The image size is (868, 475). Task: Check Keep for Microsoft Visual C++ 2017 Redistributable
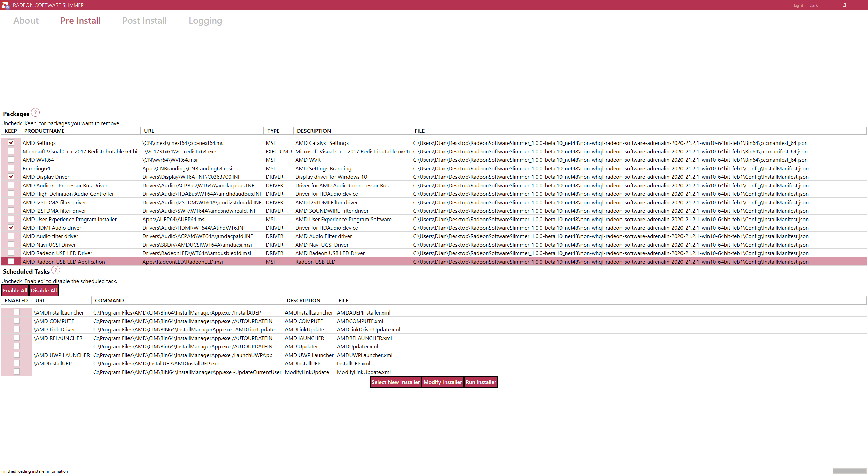pos(11,151)
